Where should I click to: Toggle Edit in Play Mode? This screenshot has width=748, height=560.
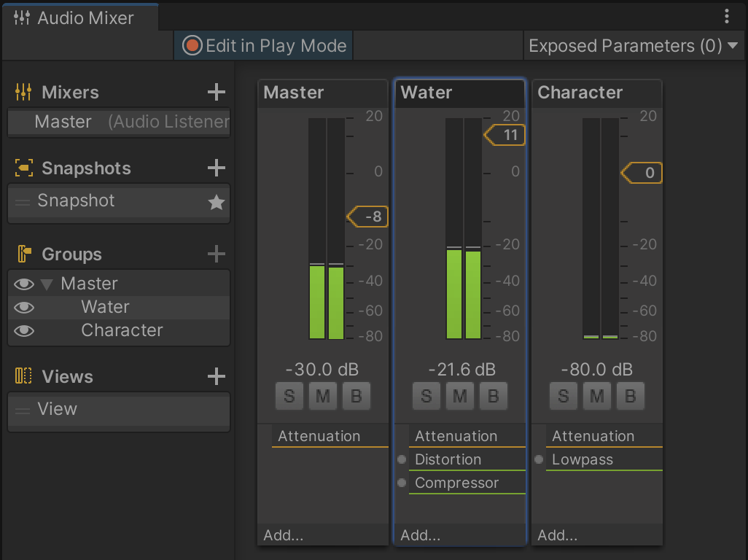pyautogui.click(x=264, y=46)
